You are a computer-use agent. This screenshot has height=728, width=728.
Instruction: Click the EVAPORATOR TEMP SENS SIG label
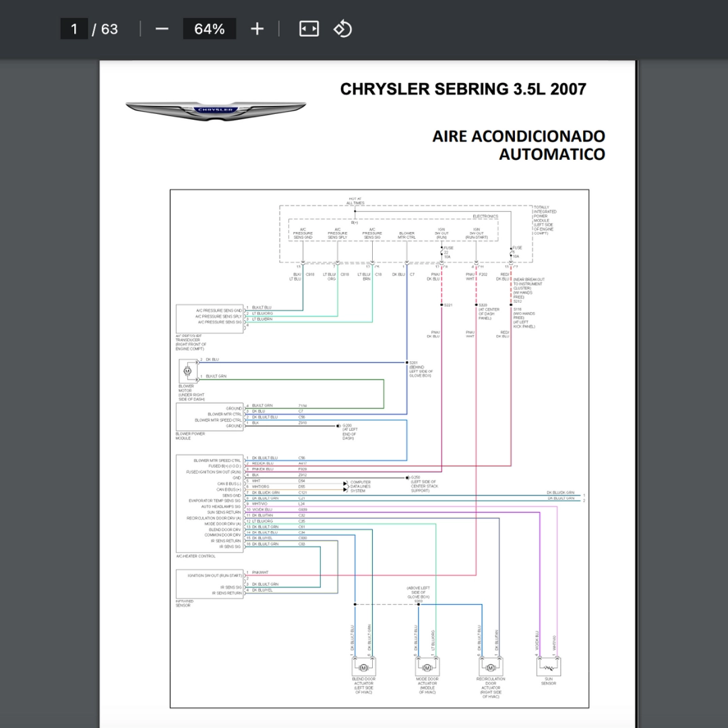point(214,501)
